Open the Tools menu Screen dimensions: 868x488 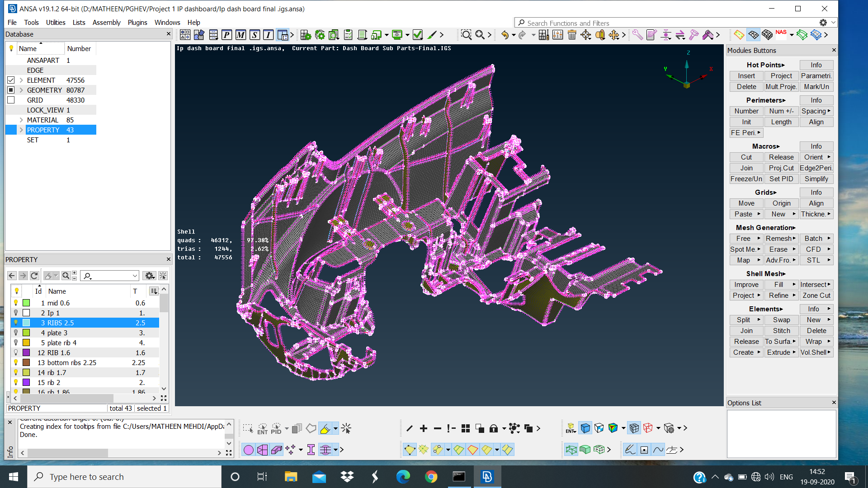click(x=31, y=22)
